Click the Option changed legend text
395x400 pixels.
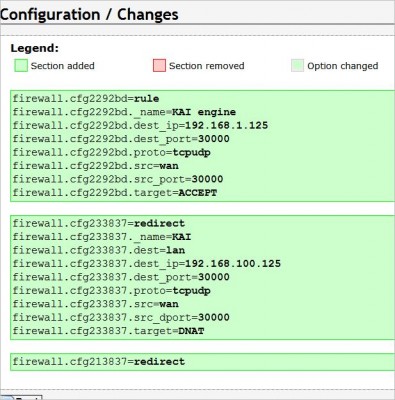click(343, 66)
